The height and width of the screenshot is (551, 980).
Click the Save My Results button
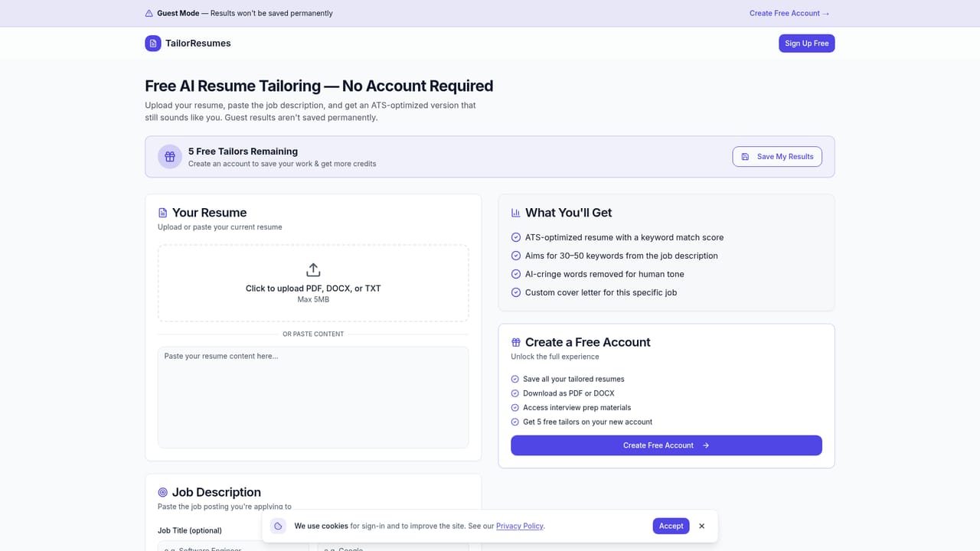777,156
